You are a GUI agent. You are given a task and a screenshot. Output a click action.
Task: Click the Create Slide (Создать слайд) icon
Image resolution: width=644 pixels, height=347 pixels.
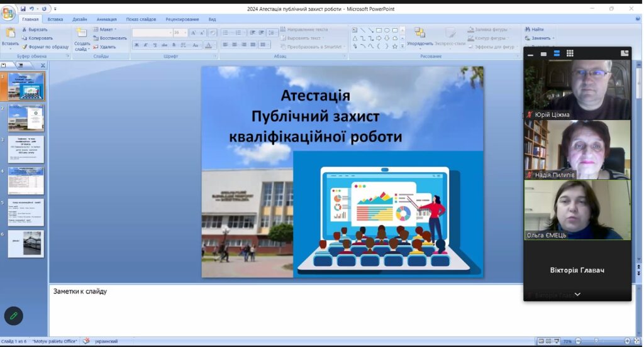pyautogui.click(x=82, y=34)
